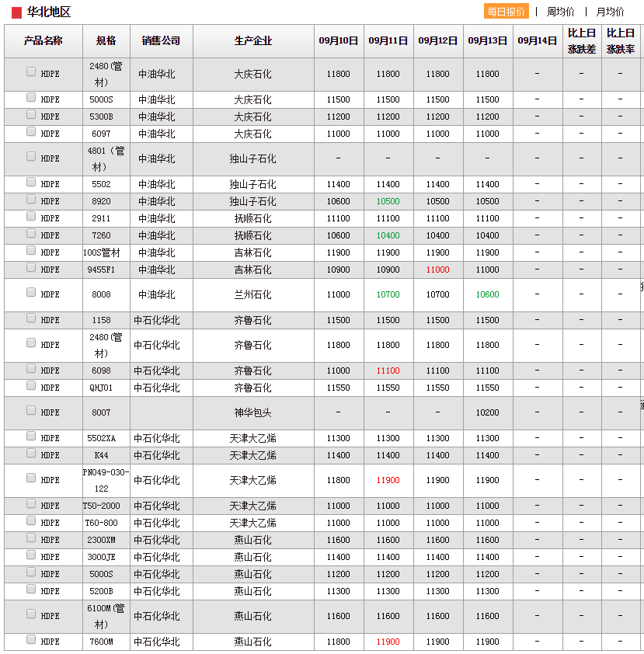Enable the checkbox for HDPE 5502 row
Image resolution: width=644 pixels, height=654 pixels.
[x=31, y=182]
